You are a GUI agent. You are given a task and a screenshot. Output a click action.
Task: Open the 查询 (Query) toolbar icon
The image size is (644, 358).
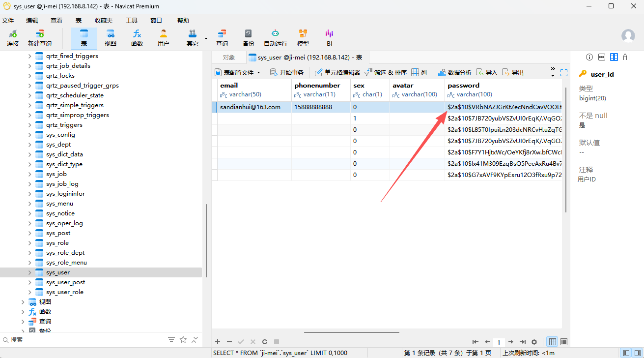click(x=222, y=38)
